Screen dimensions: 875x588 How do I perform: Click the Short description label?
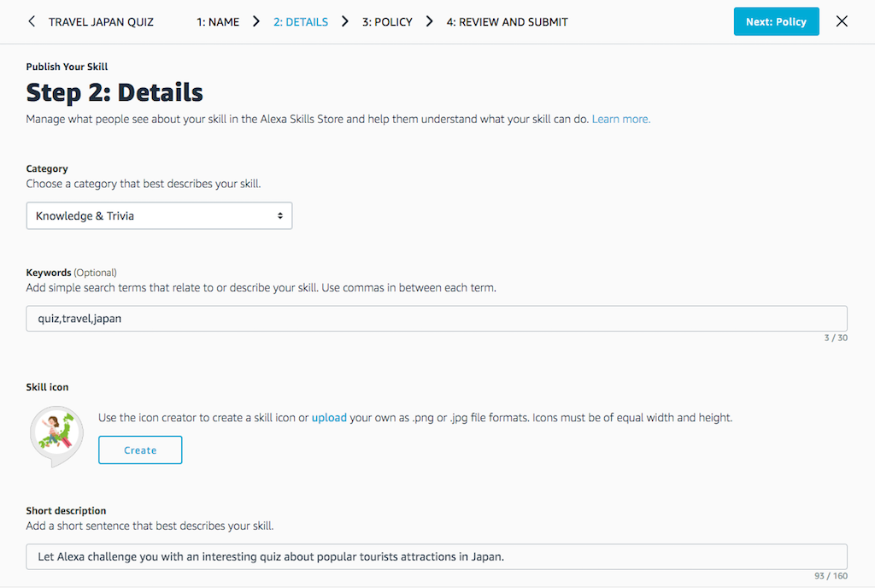point(66,510)
